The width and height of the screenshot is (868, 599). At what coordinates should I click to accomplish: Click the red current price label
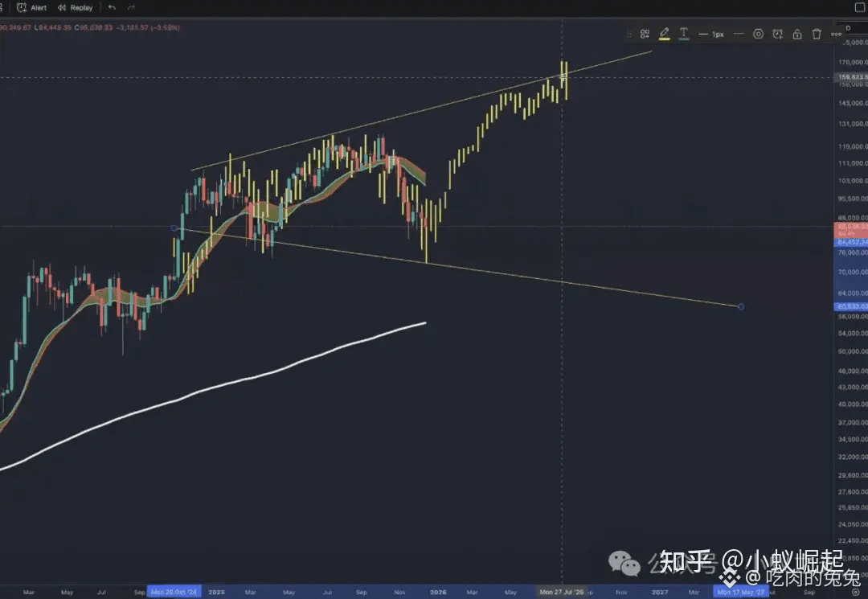coord(851,230)
